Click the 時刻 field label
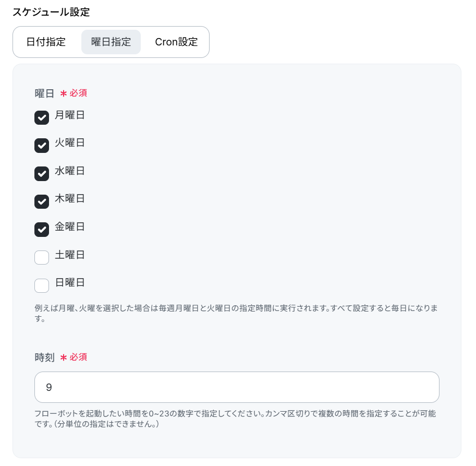This screenshot has width=476, height=466. coord(44,357)
